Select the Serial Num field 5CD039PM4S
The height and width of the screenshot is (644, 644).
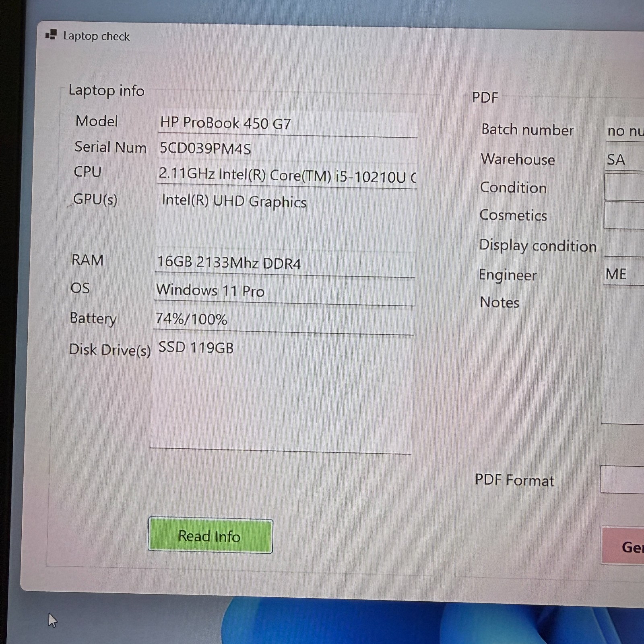(x=287, y=150)
